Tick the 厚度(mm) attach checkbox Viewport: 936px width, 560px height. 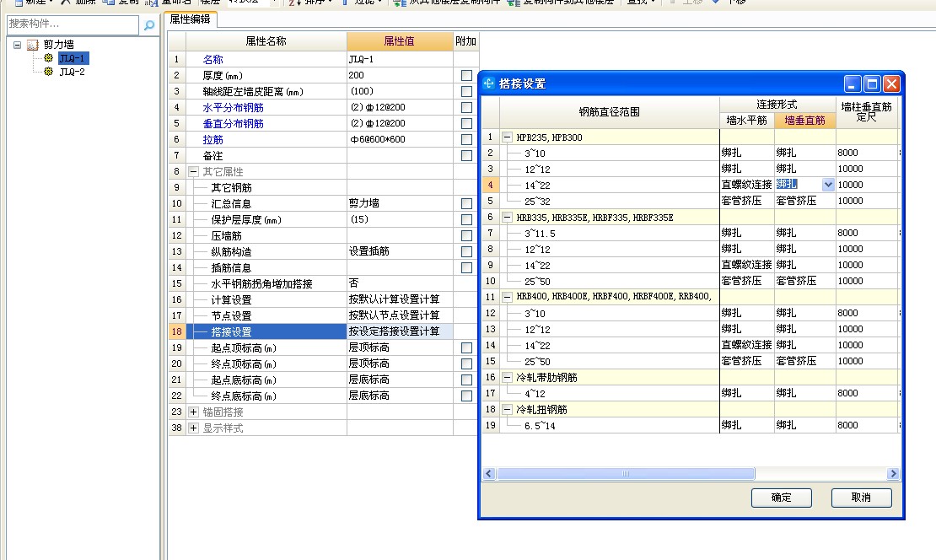[466, 76]
